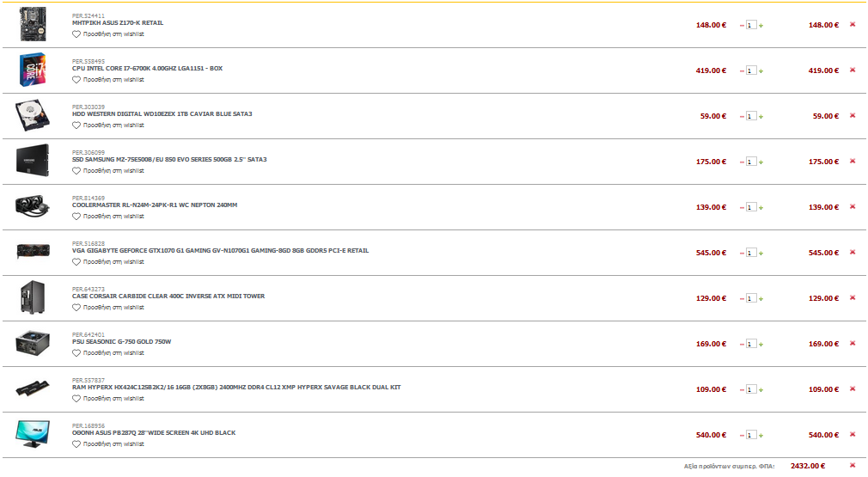Open the Corsair Carbide case thumbnail
This screenshot has height=477, width=868.
pos(33,297)
